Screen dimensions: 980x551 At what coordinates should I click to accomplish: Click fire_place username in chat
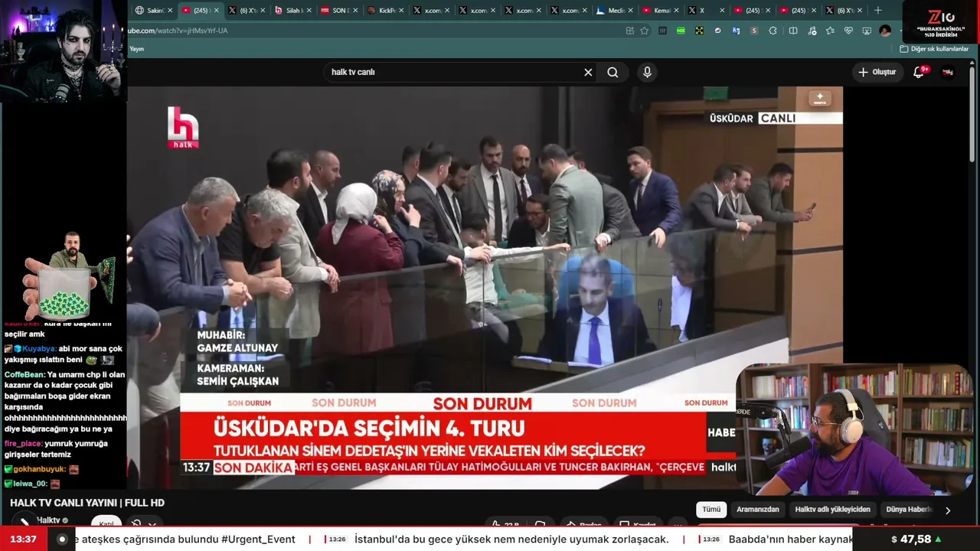coord(22,444)
